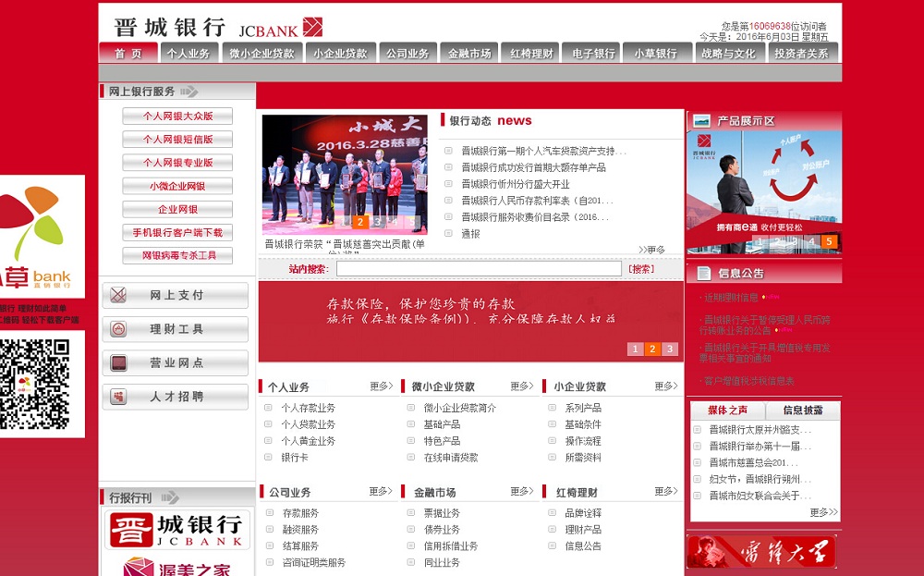
Task: Open the 近期理财信息 announcement
Action: tap(731, 297)
